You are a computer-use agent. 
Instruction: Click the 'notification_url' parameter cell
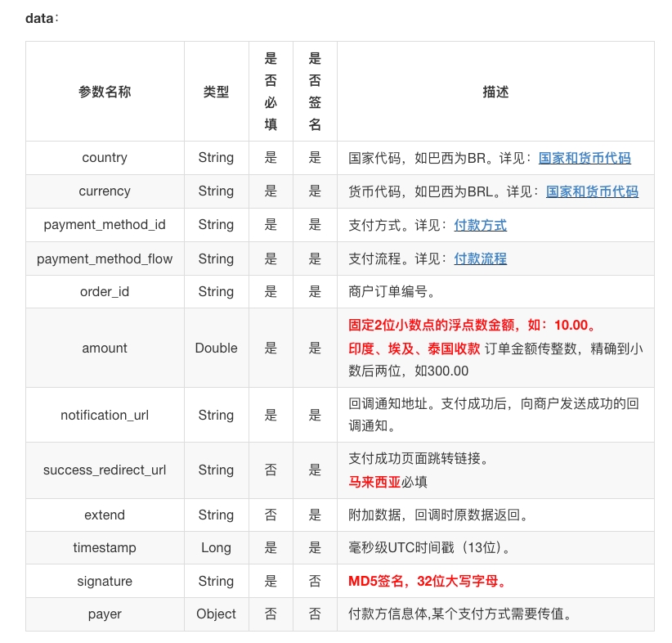pos(105,416)
